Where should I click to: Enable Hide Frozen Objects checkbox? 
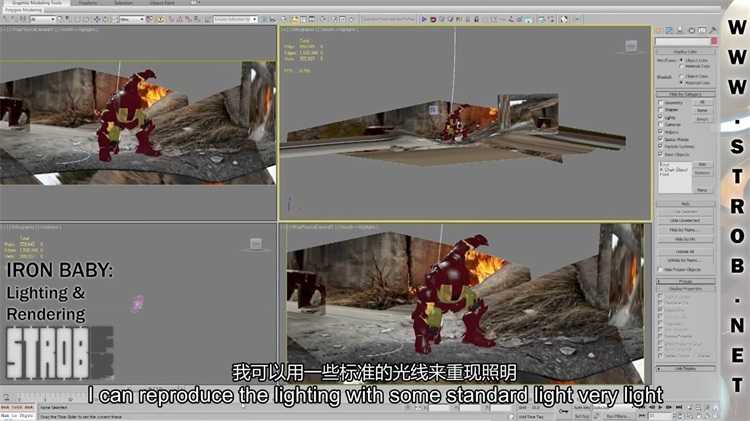tap(661, 270)
